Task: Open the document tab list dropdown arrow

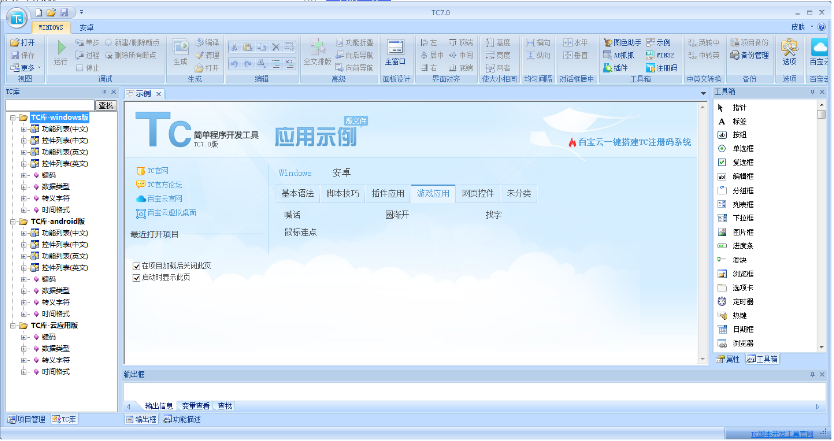Action: pyautogui.click(x=703, y=94)
